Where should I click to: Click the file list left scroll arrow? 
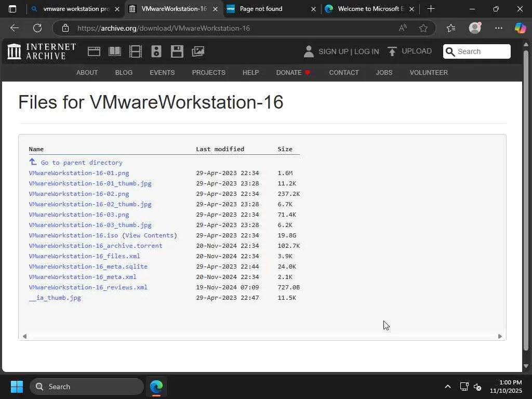[x=24, y=336]
